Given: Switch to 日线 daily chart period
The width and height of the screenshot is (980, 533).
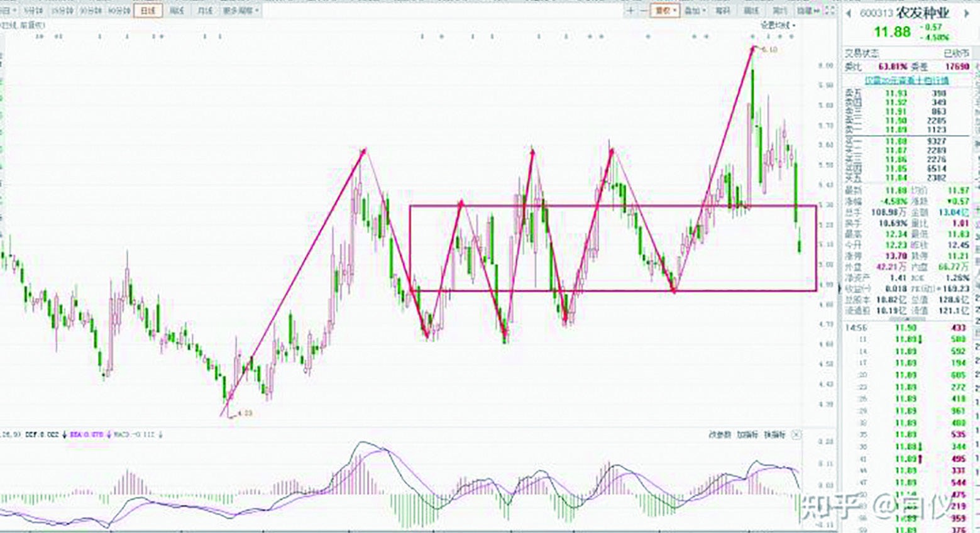Looking at the screenshot, I should pyautogui.click(x=148, y=11).
